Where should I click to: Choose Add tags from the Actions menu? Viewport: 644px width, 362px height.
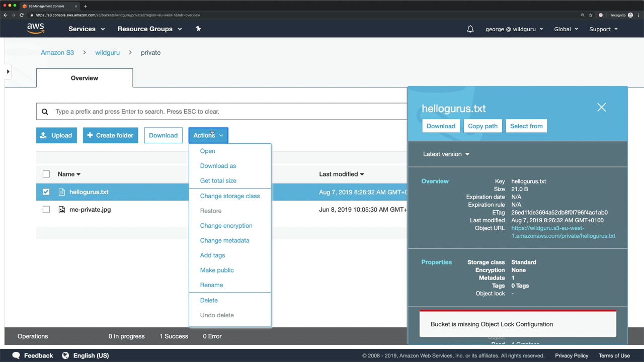tap(212, 255)
